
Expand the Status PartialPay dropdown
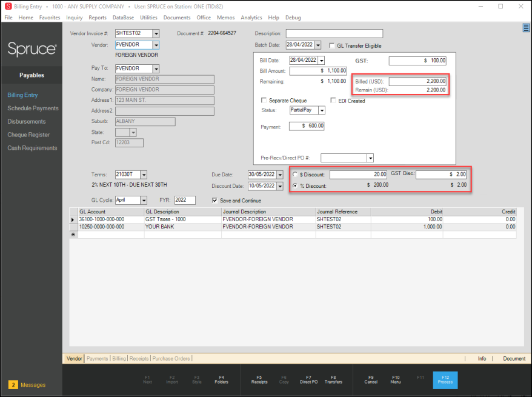coord(322,110)
